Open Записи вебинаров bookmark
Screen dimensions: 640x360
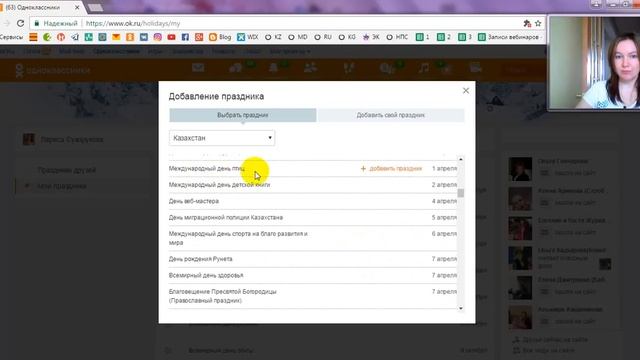[509, 37]
